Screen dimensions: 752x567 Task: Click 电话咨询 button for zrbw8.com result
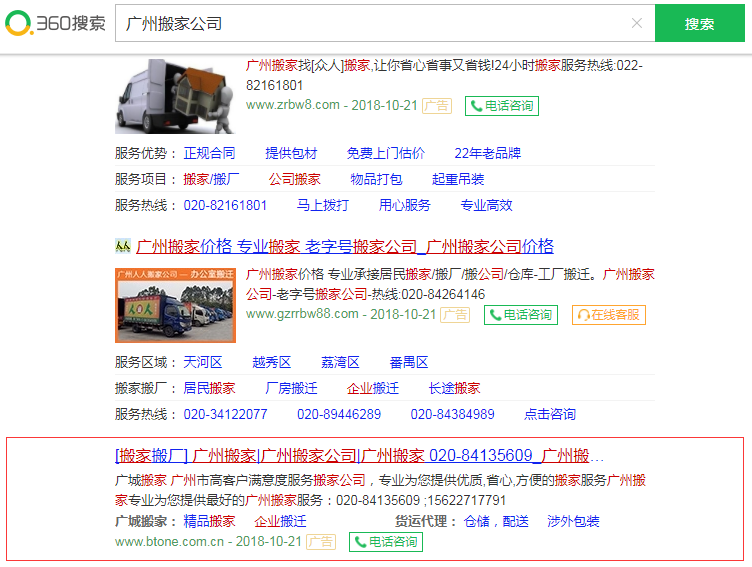click(x=502, y=105)
